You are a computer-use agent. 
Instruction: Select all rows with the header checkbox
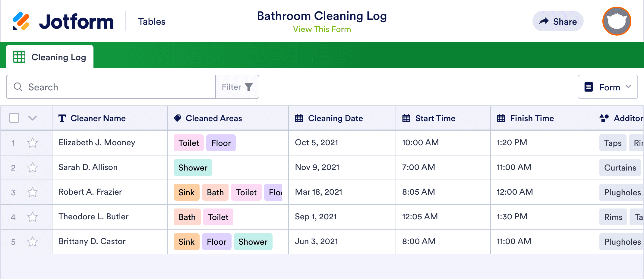pyautogui.click(x=14, y=118)
